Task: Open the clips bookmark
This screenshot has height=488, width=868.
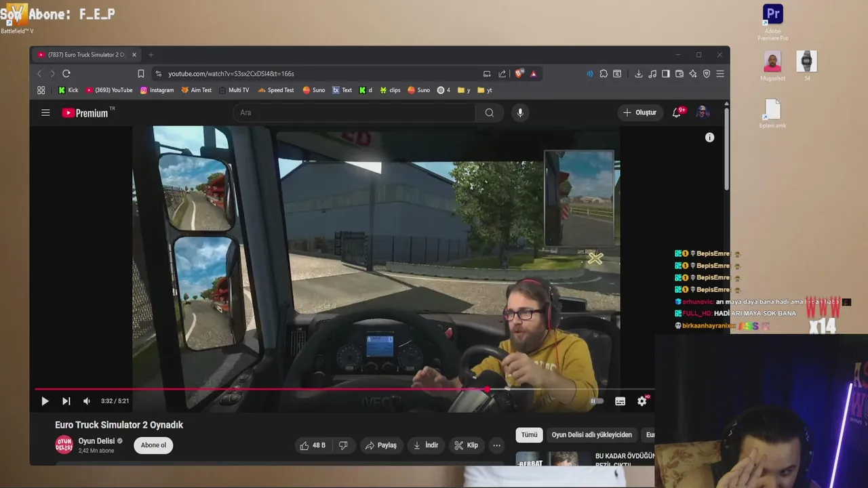Action: pyautogui.click(x=390, y=90)
